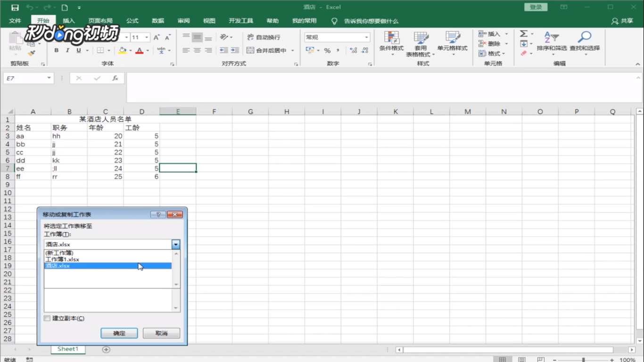
Task: Click 取消 in the move dialog
Action: coord(162,333)
